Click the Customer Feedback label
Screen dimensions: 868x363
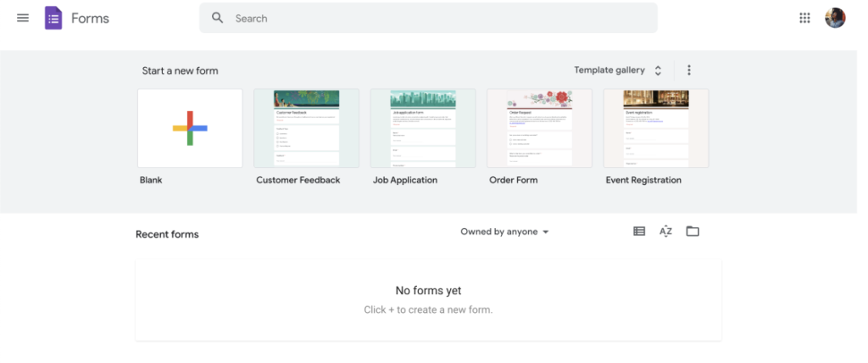point(298,180)
